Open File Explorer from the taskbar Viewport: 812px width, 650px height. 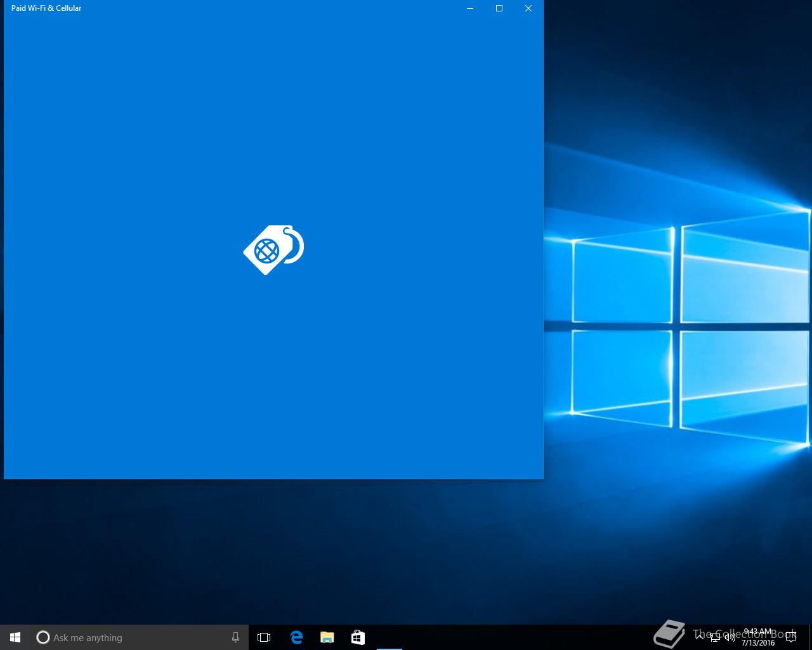click(x=327, y=637)
